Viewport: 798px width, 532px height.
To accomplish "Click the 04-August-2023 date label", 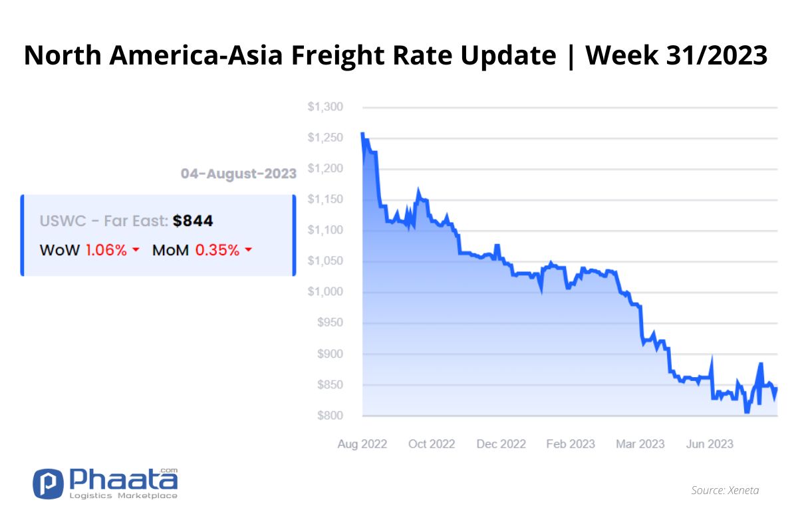I will pos(239,174).
